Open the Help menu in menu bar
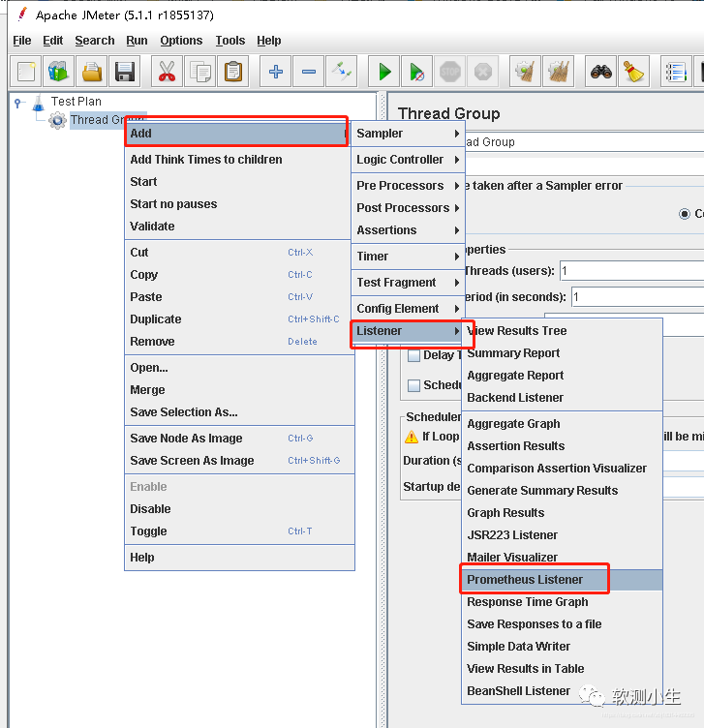704x728 pixels. [269, 41]
